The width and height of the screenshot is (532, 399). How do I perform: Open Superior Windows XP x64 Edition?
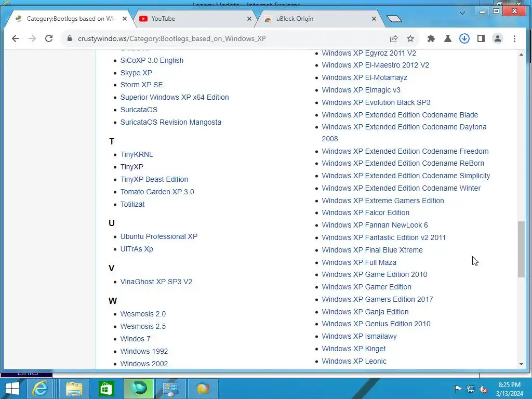click(x=175, y=97)
